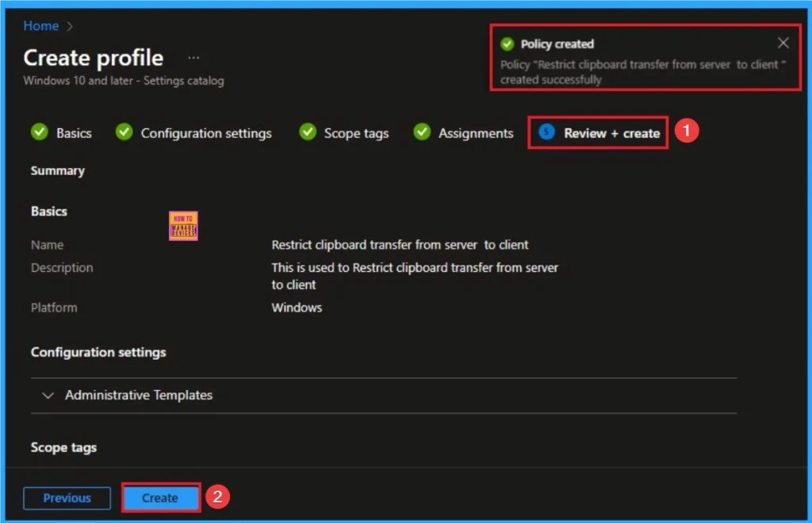Click the success checkmark in Policy created notification
Viewport: 812px width, 523px height.
pyautogui.click(x=507, y=44)
